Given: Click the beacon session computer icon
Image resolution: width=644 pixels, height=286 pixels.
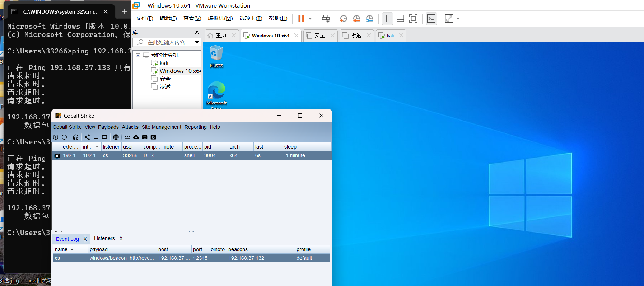Looking at the screenshot, I should pyautogui.click(x=57, y=156).
